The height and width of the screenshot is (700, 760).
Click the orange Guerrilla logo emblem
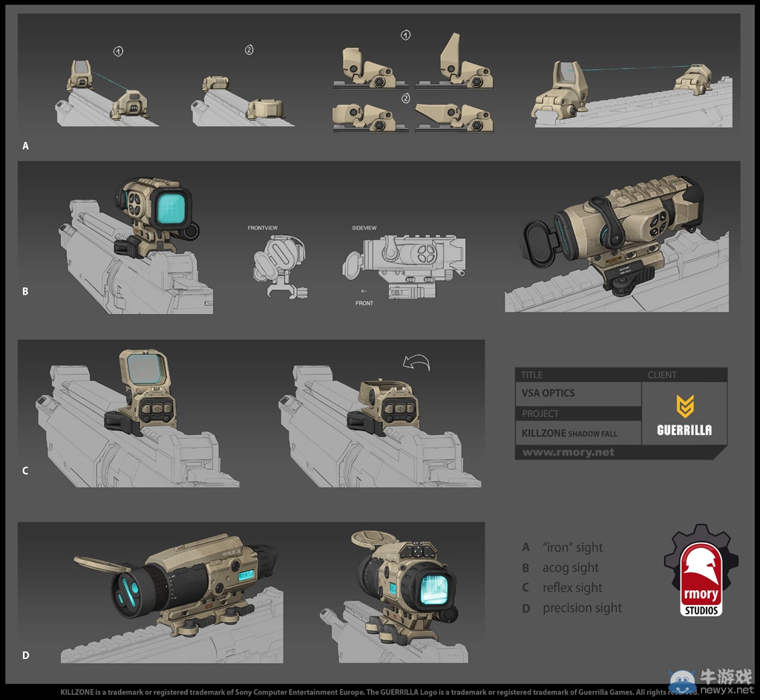tap(685, 406)
